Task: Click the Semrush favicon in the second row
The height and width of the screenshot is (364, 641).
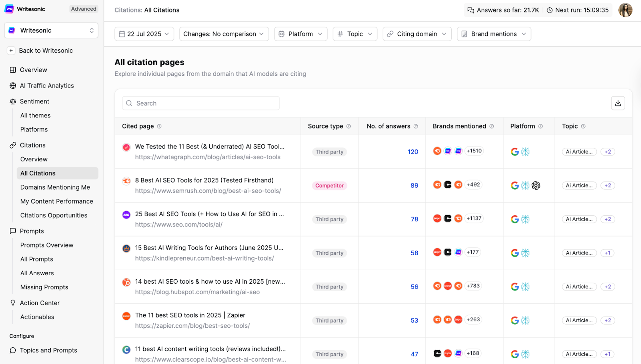Action: [126, 181]
